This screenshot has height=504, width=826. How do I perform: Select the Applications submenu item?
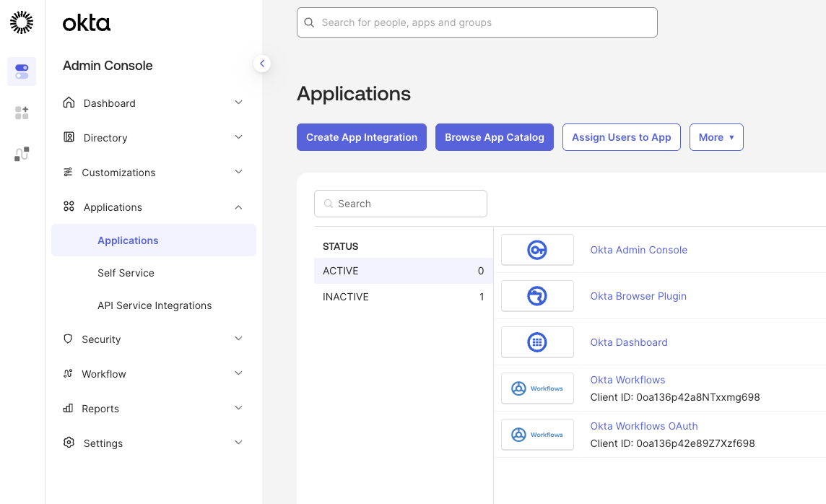click(x=154, y=240)
